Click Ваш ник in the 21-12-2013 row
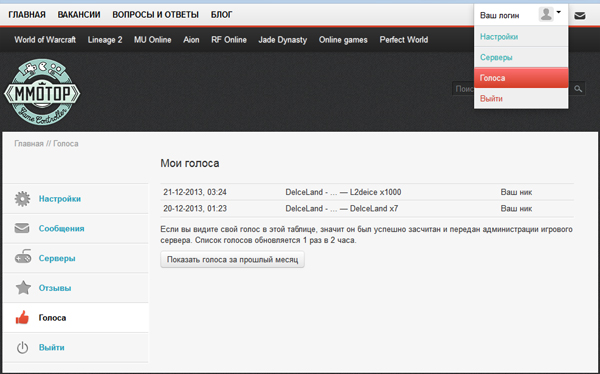The height and width of the screenshot is (374, 600). (x=516, y=192)
